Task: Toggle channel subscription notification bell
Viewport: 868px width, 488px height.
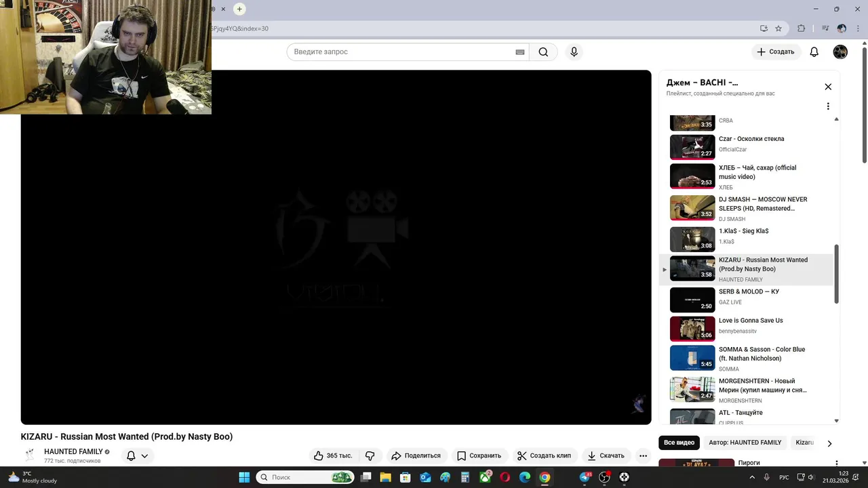Action: (x=131, y=456)
